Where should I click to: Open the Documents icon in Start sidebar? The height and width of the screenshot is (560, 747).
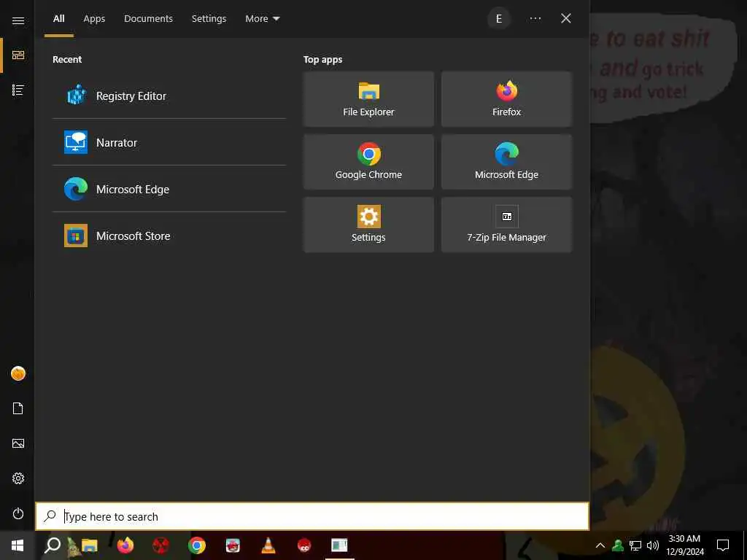pos(18,408)
